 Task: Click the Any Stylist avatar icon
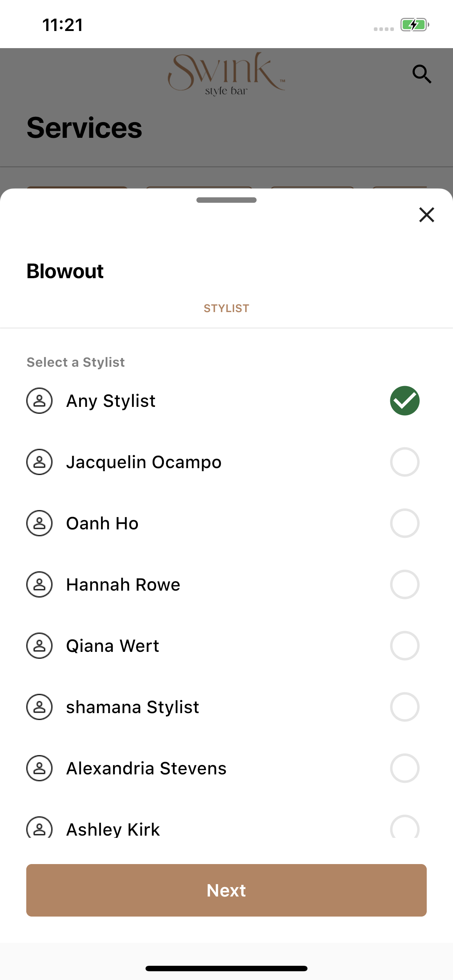[x=39, y=401]
